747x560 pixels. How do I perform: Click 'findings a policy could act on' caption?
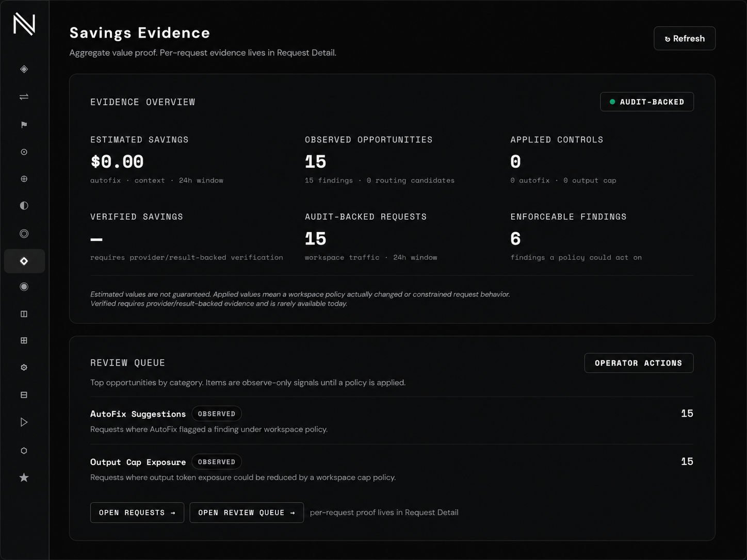tap(576, 257)
